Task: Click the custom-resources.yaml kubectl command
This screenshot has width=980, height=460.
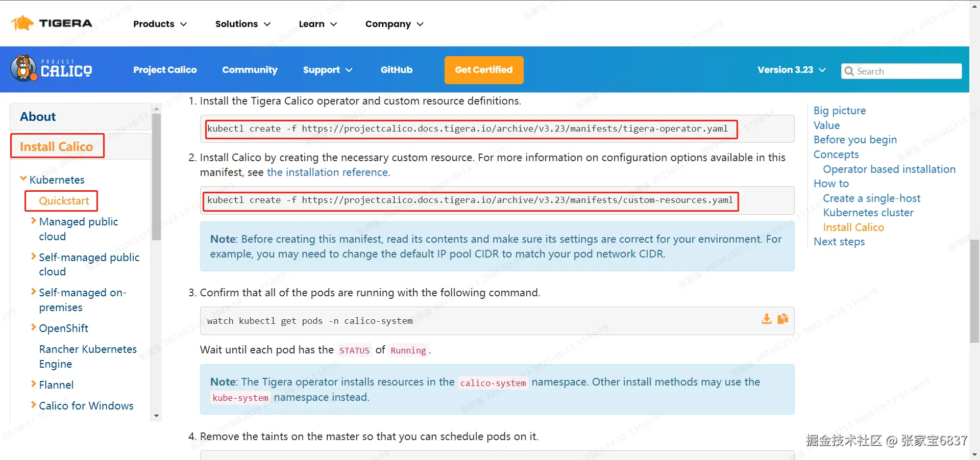Action: 470,200
